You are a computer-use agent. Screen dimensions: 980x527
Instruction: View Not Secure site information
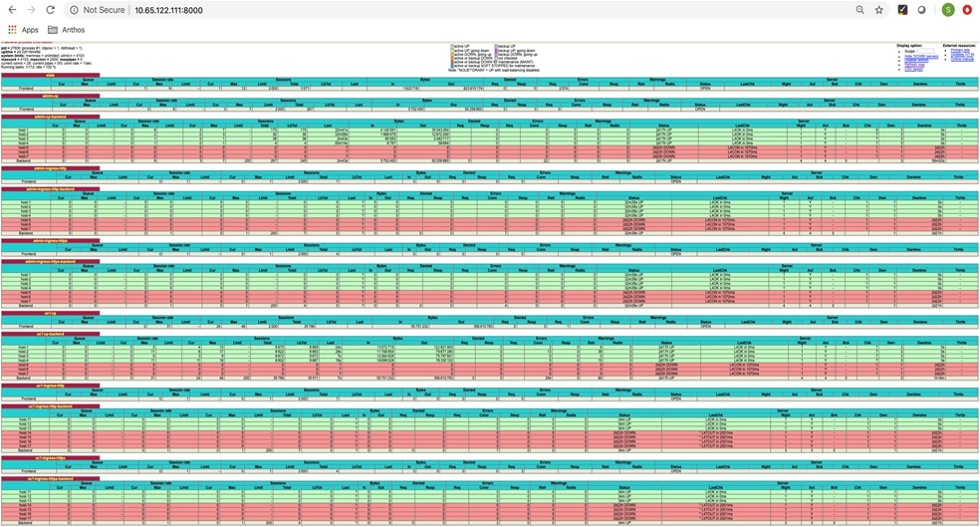pos(98,10)
